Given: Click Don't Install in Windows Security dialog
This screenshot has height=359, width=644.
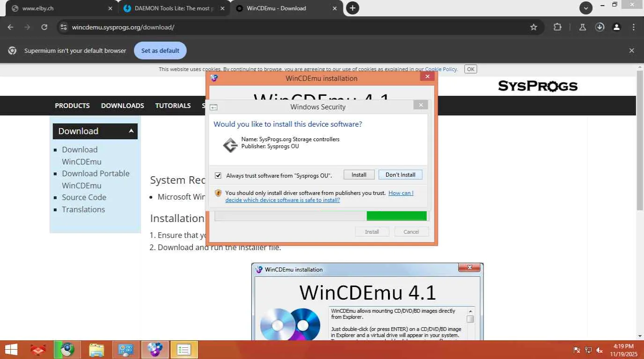Looking at the screenshot, I should coord(400,175).
